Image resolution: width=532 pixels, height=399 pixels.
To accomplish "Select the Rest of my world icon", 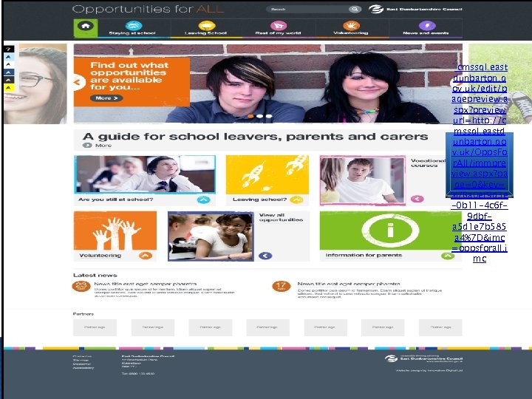I will [x=279, y=26].
